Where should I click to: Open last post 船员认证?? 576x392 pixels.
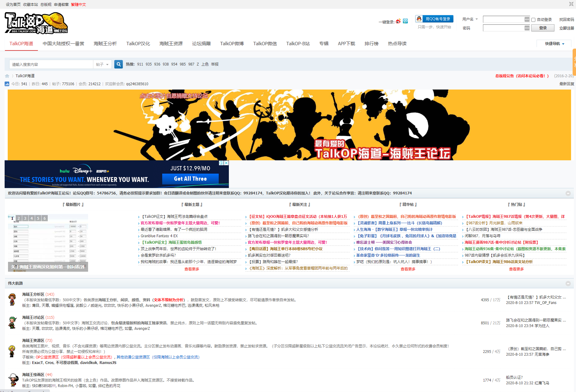(514, 378)
